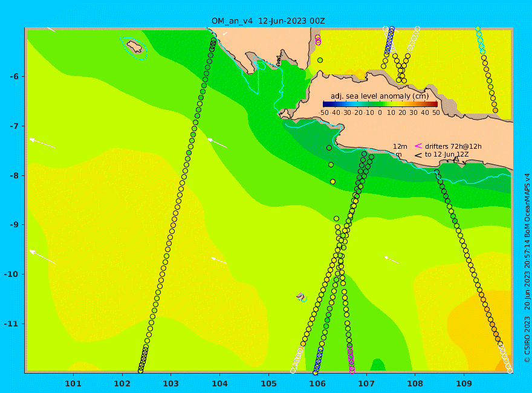Click the CSIRO BoM OceanMAPS copyright text

click(527, 268)
